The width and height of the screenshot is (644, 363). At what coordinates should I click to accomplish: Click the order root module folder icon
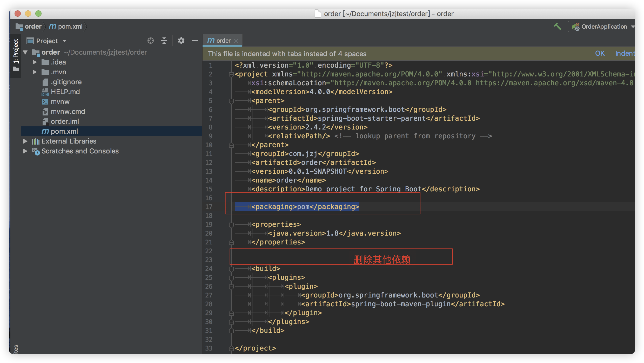pos(36,52)
